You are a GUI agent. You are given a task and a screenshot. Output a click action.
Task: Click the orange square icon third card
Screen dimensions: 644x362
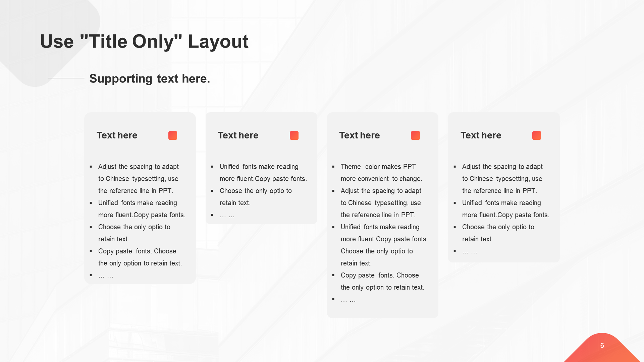(415, 135)
